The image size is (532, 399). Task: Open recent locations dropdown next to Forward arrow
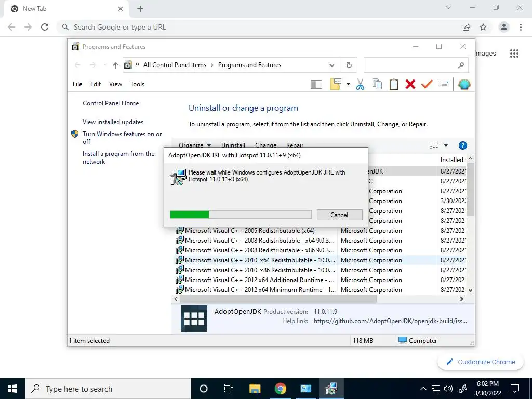(x=105, y=65)
